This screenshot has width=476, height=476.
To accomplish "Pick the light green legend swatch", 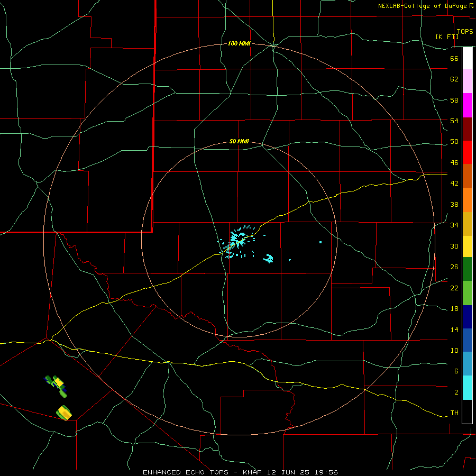I will coord(467,293).
